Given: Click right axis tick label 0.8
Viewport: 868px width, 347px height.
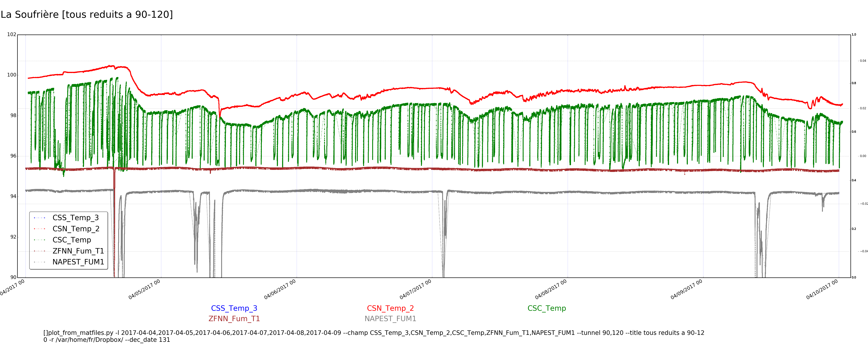Looking at the screenshot, I should pos(854,83).
